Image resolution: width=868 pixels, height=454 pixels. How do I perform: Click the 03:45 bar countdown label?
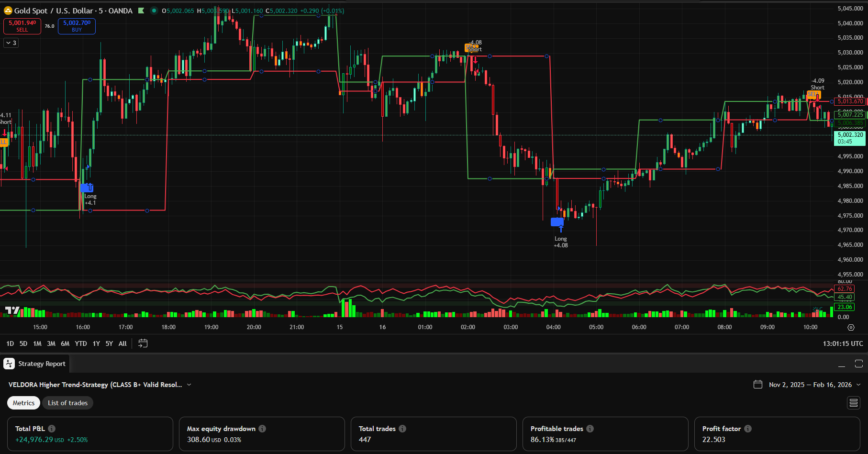pyautogui.click(x=845, y=142)
